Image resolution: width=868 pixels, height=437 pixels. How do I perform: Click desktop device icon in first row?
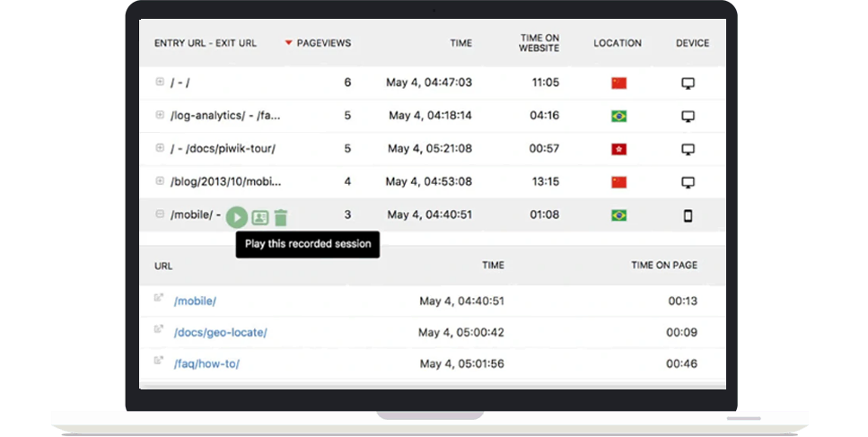pyautogui.click(x=688, y=83)
